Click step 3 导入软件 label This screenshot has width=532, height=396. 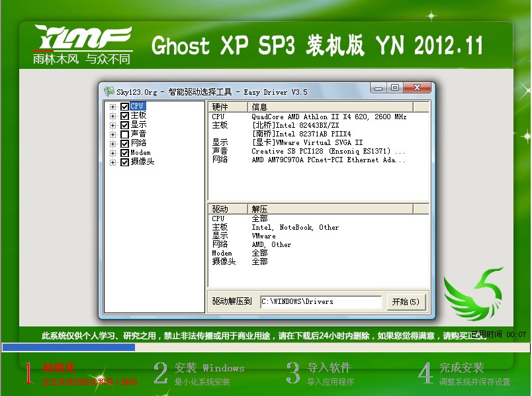coord(329,368)
